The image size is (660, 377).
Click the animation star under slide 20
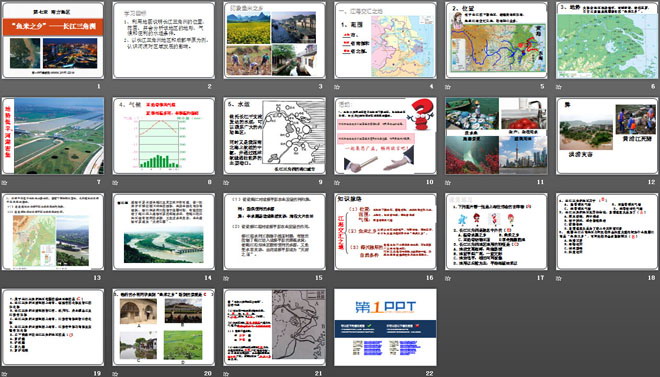pyautogui.click(x=115, y=374)
